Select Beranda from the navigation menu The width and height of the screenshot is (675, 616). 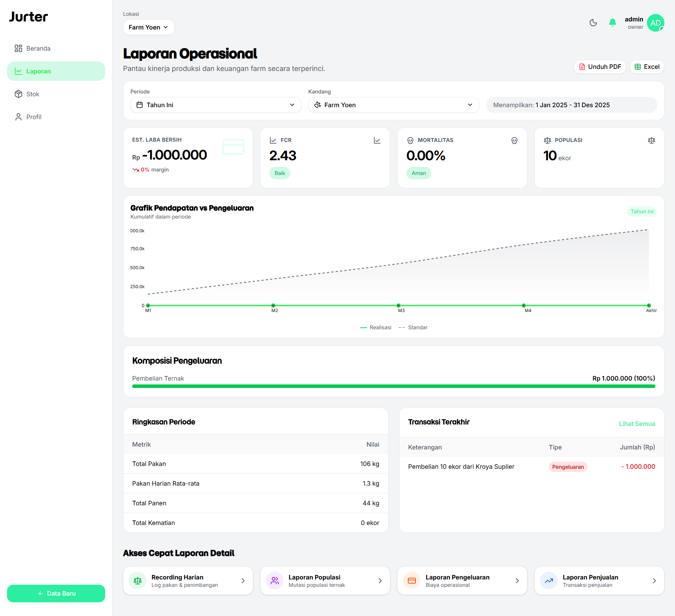pos(38,48)
